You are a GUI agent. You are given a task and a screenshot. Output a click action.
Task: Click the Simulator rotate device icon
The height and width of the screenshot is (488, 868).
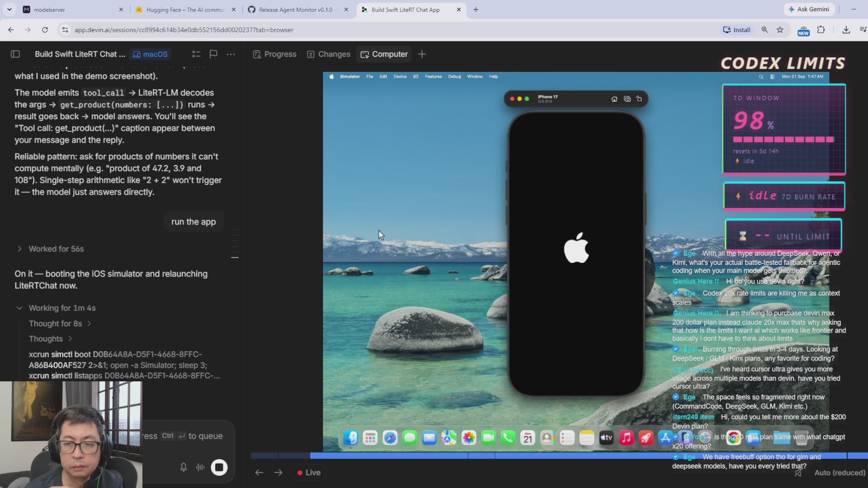pos(639,99)
